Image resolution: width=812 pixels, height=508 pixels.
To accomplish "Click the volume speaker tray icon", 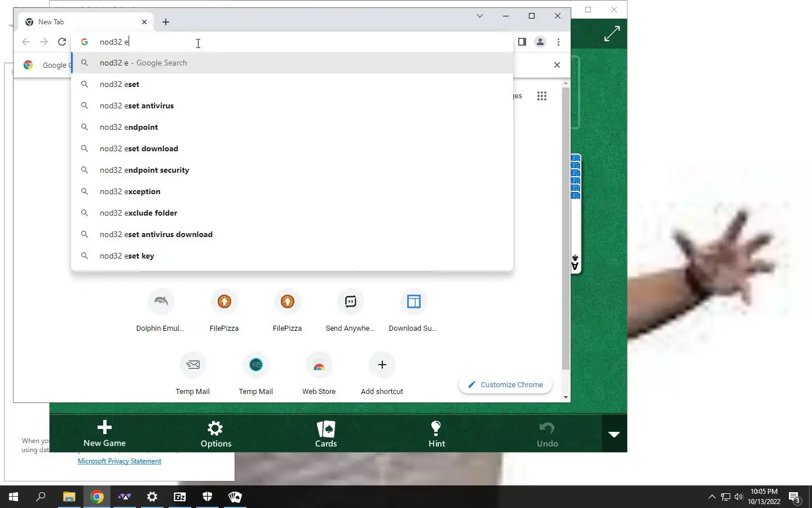I will point(739,497).
